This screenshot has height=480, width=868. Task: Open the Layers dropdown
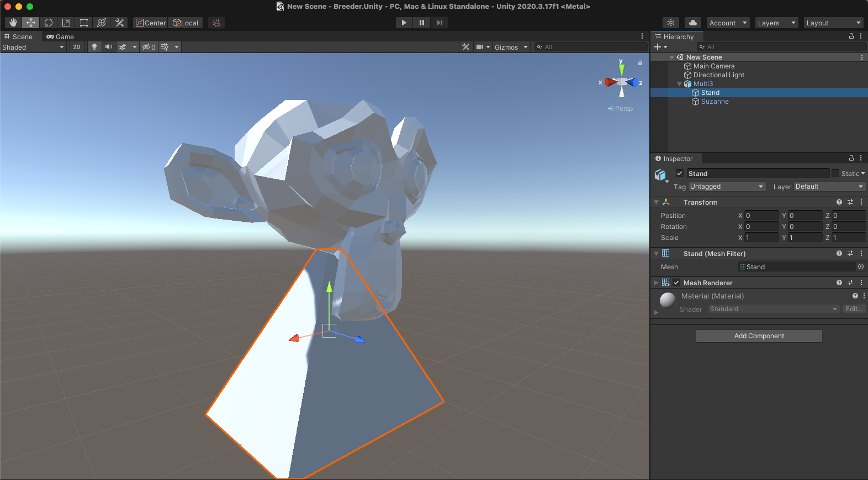point(776,23)
